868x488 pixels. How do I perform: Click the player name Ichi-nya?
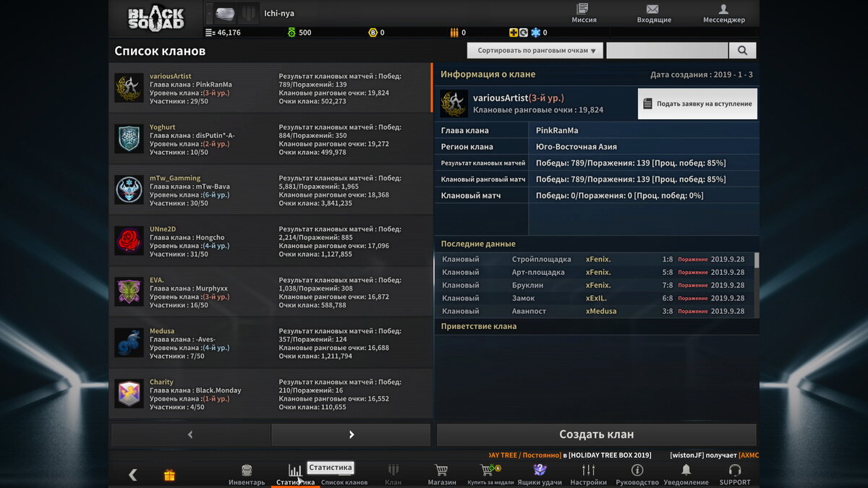pos(279,13)
